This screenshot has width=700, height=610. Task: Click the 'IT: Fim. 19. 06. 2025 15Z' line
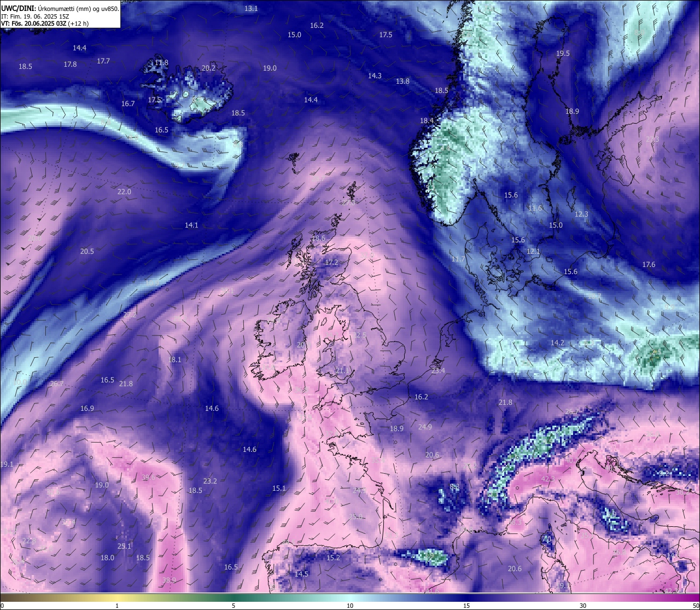click(35, 16)
